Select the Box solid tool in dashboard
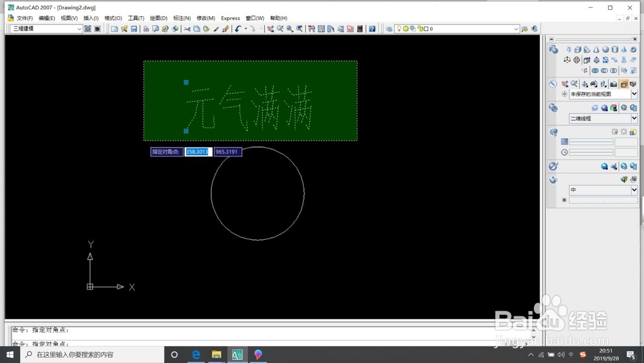This screenshot has height=363, width=644. tap(578, 50)
